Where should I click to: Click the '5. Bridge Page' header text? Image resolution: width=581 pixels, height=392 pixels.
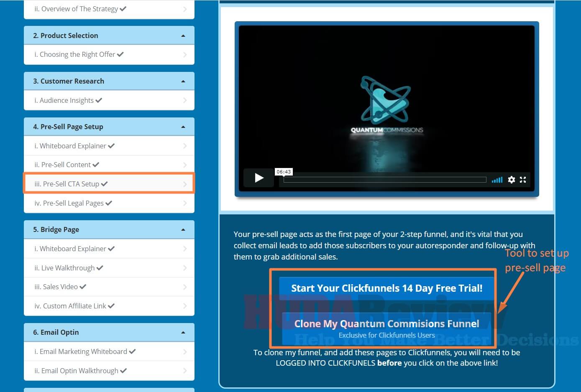click(x=56, y=229)
